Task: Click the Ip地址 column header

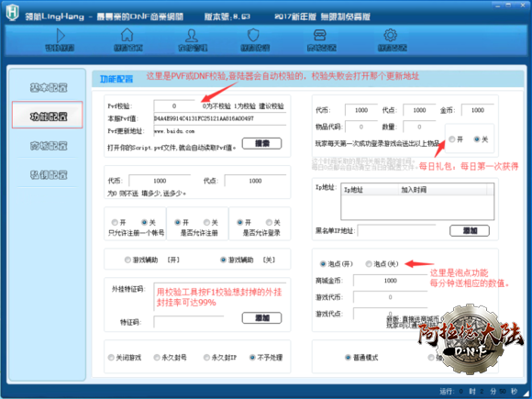Action: [x=370, y=190]
